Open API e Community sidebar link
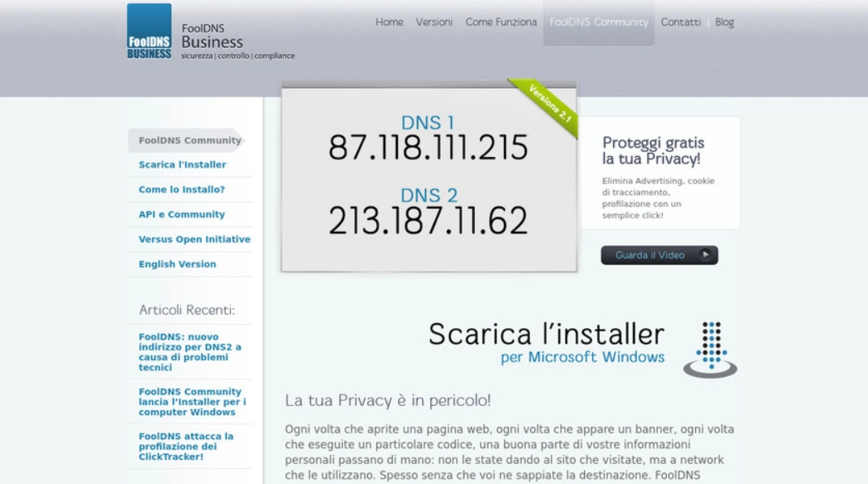Screen dimensions: 868x484 click(x=182, y=215)
